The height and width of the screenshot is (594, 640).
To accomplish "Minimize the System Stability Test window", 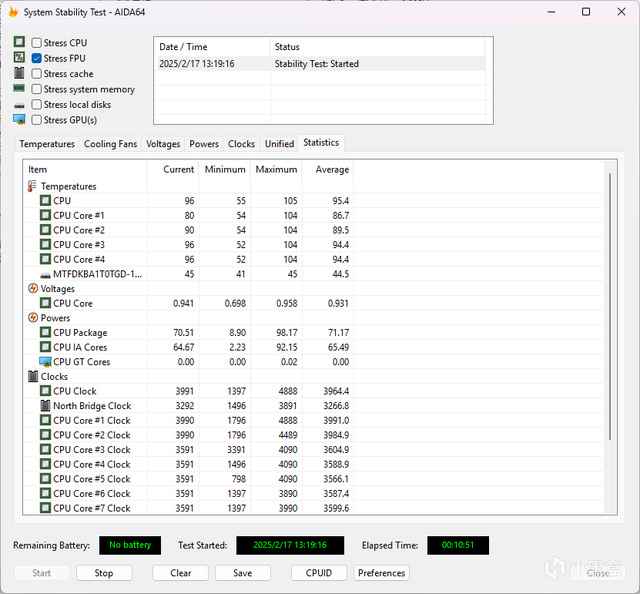I will [551, 12].
